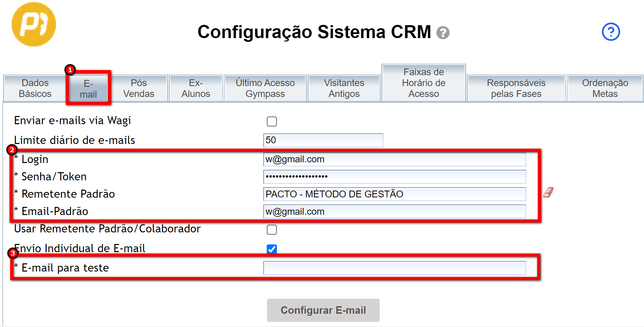Enable Enviar e-mails via Wagi checkbox

pos(272,121)
